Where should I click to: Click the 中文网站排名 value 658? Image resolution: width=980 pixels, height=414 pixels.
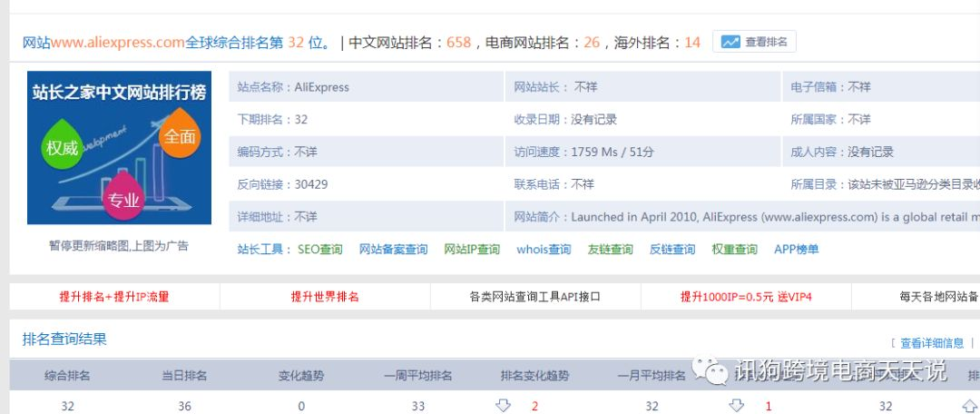pyautogui.click(x=459, y=43)
